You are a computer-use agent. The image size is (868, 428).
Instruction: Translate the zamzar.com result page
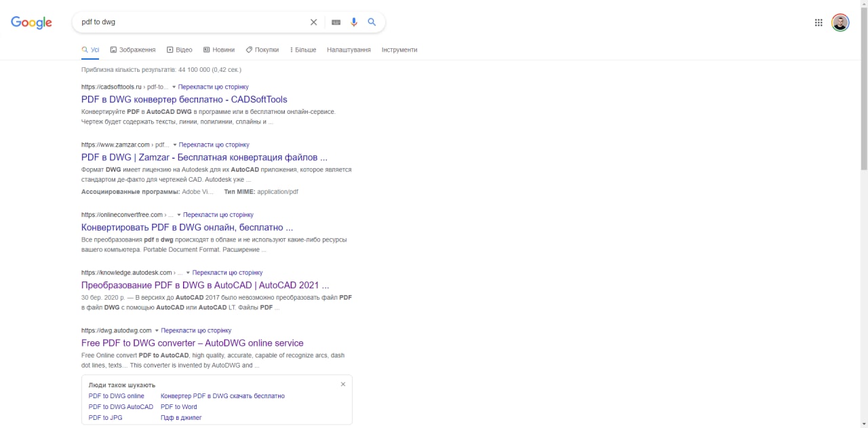coord(214,144)
